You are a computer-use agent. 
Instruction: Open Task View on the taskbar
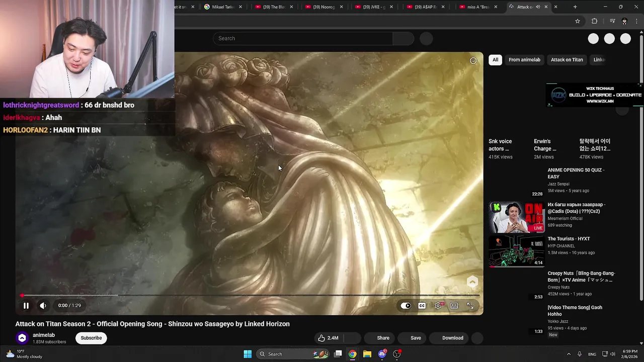(338, 354)
